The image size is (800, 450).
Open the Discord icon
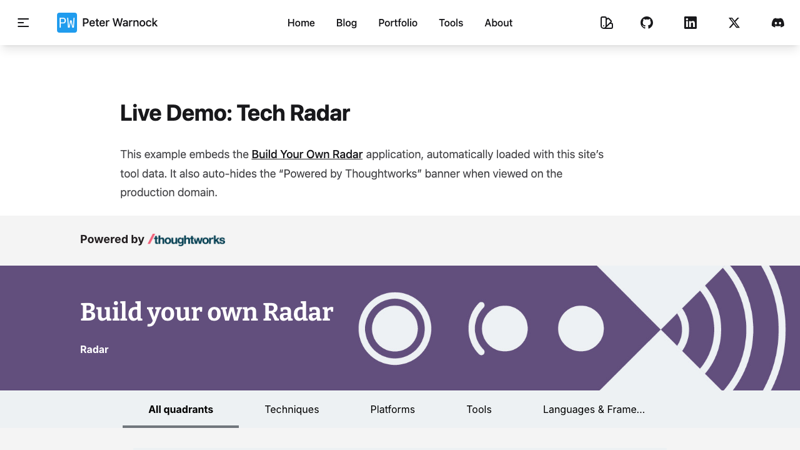(778, 22)
